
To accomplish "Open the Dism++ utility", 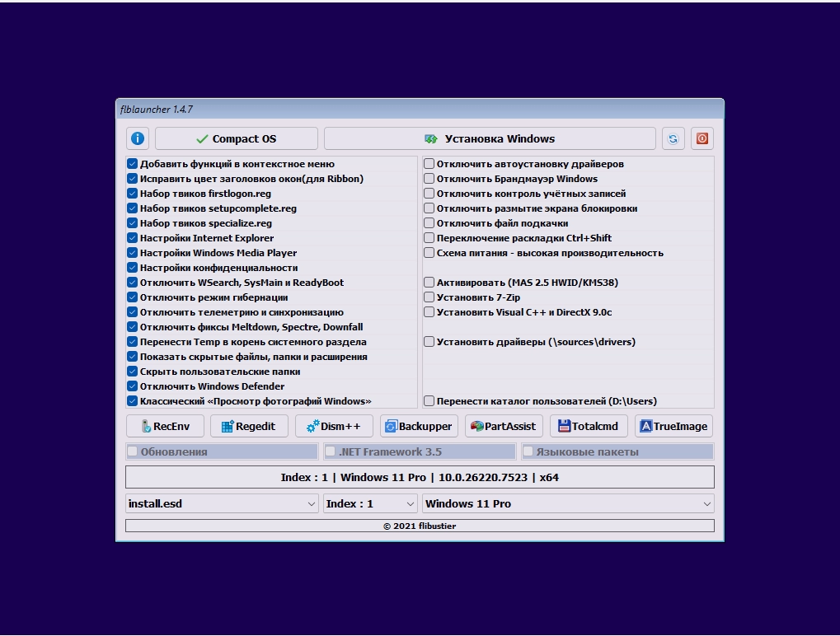I will coord(334,426).
